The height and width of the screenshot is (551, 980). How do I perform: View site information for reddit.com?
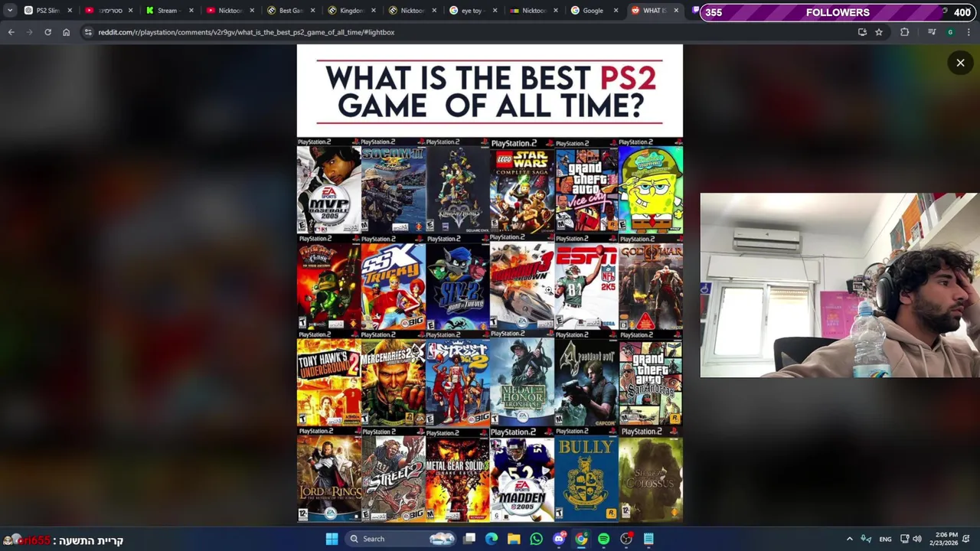click(x=88, y=32)
